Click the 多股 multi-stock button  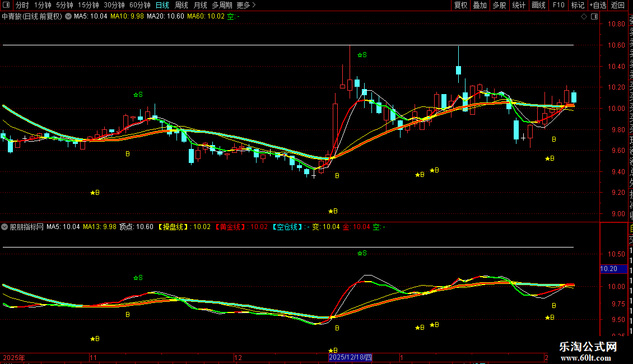click(x=499, y=5)
